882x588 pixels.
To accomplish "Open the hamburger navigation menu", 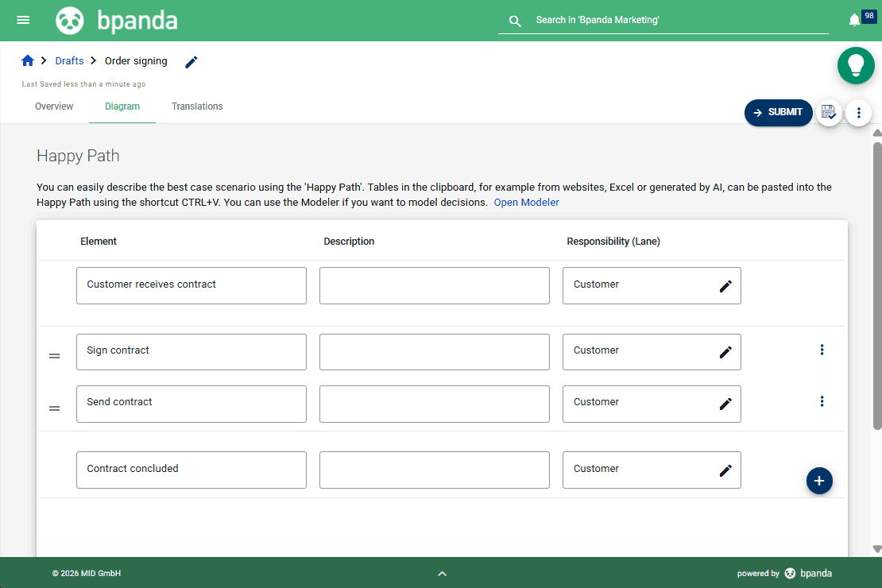I will (x=22, y=20).
